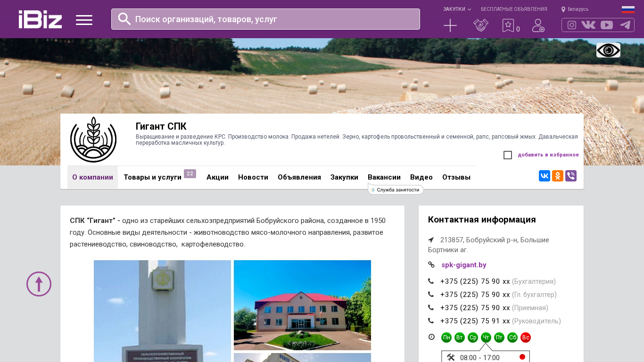Share the page via Viber button
The image size is (644, 362).
click(571, 176)
